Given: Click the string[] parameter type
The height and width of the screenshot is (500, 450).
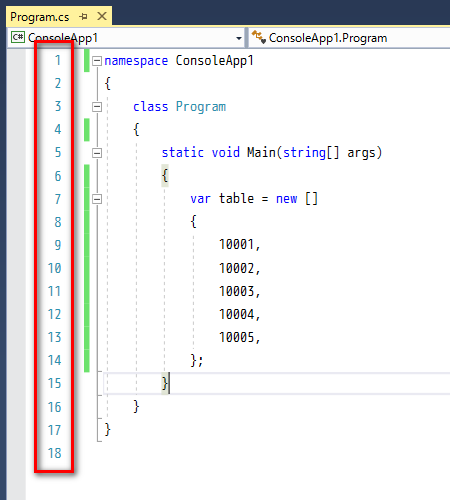Looking at the screenshot, I should [311, 153].
